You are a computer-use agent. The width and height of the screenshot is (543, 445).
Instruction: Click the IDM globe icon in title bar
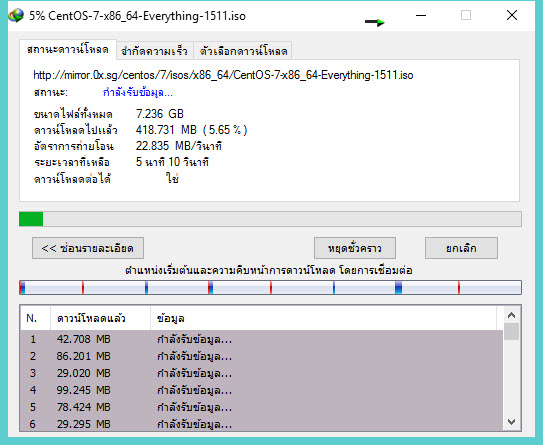(16, 16)
